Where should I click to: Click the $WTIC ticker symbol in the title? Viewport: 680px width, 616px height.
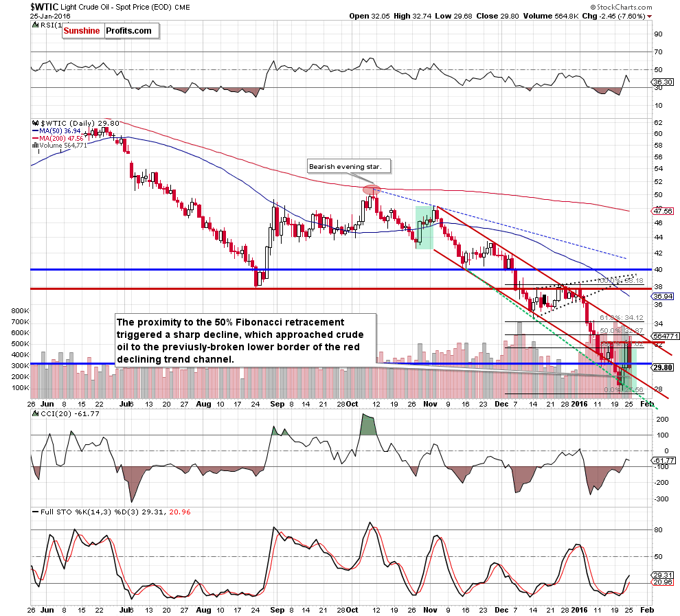44,7
